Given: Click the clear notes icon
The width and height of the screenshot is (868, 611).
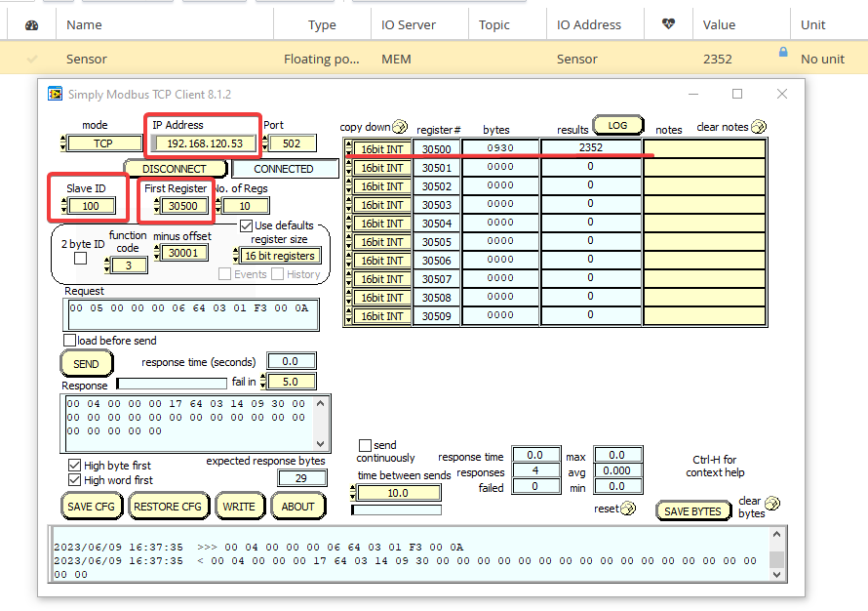Looking at the screenshot, I should click(x=759, y=127).
